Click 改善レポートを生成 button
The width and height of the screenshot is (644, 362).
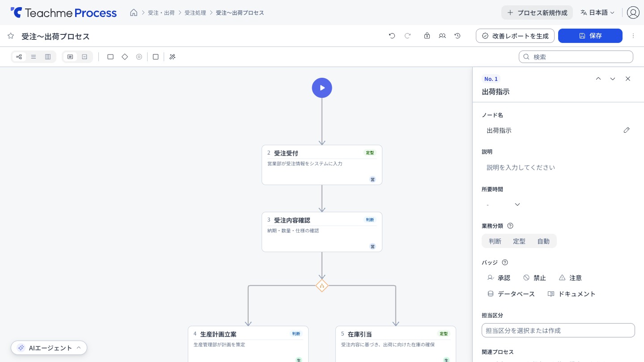click(515, 36)
